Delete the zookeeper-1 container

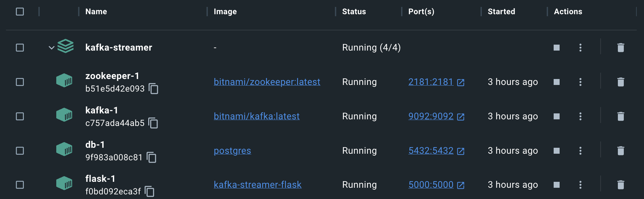click(621, 82)
